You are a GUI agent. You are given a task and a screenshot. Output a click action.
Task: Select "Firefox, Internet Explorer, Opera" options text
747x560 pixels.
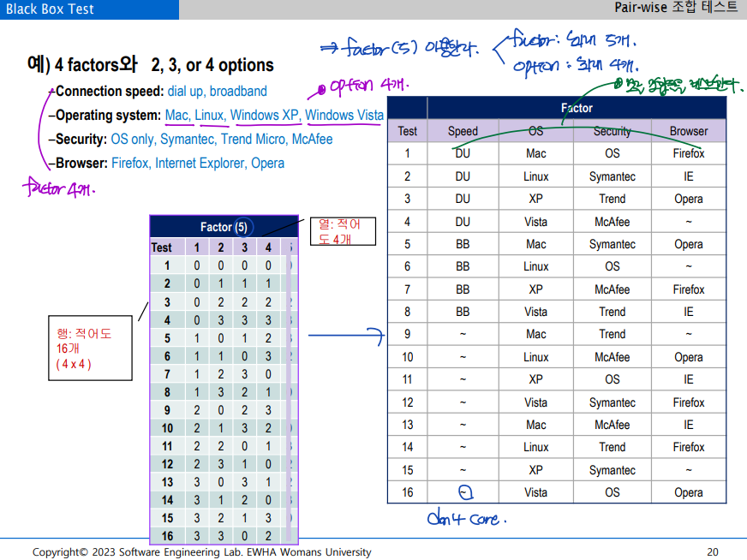198,163
